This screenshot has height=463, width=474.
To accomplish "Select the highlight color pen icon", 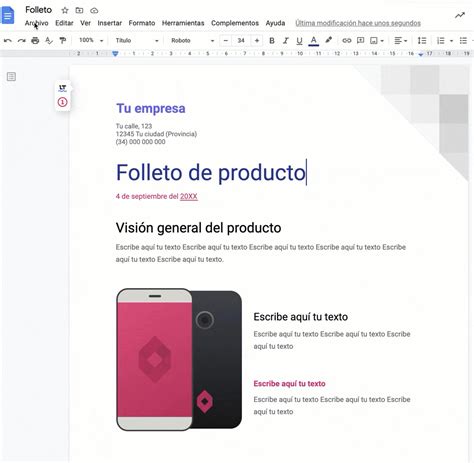I will pos(329,40).
